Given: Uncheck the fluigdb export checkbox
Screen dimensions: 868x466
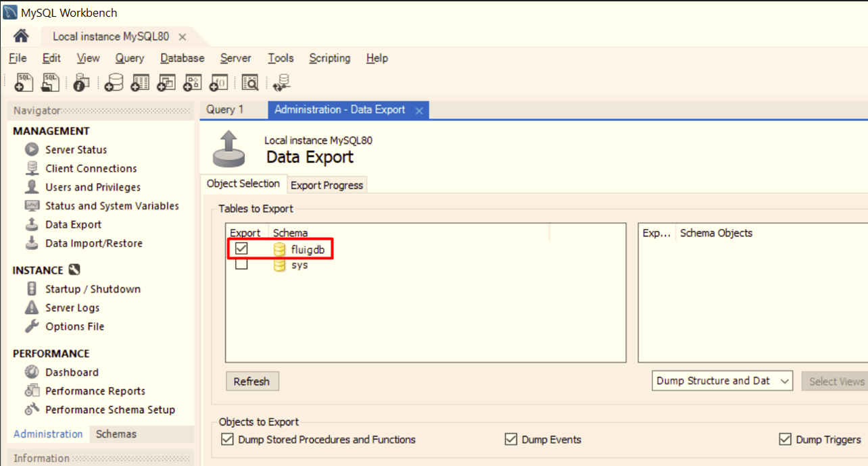Looking at the screenshot, I should (x=241, y=249).
